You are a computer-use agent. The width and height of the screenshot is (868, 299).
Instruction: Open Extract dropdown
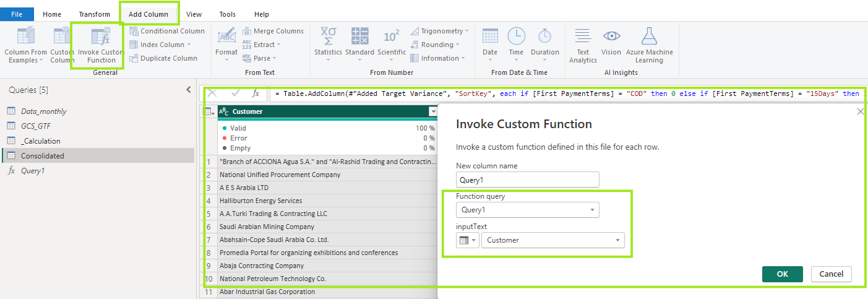(x=261, y=45)
